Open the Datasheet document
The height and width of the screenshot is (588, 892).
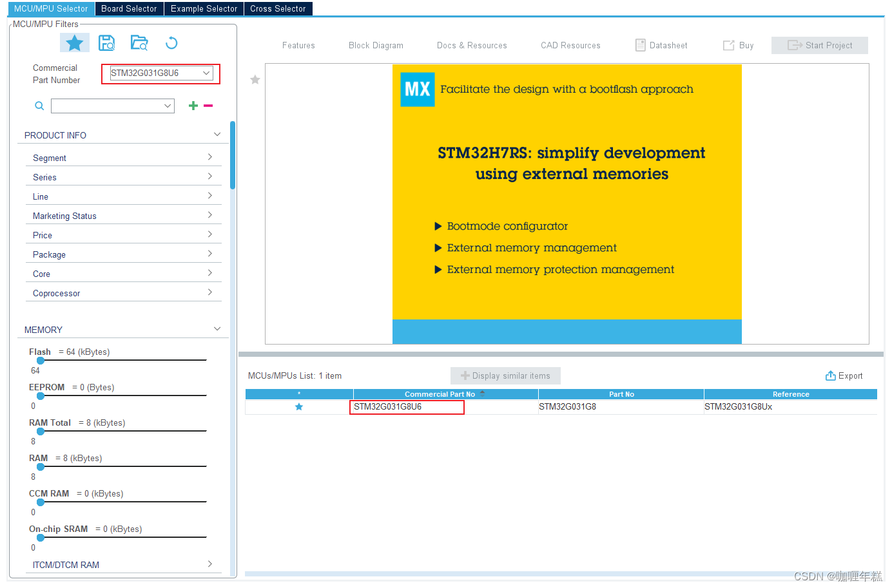click(x=661, y=45)
